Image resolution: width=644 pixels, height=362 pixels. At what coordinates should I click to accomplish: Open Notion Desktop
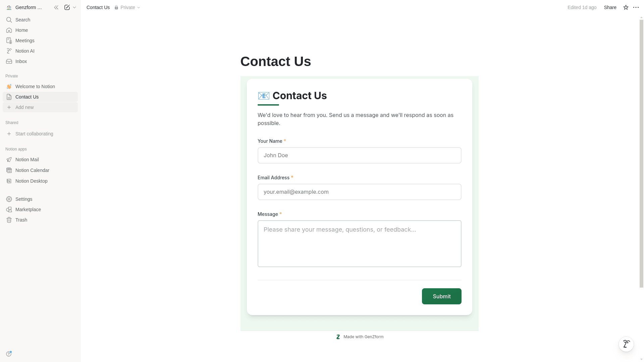coord(31,181)
